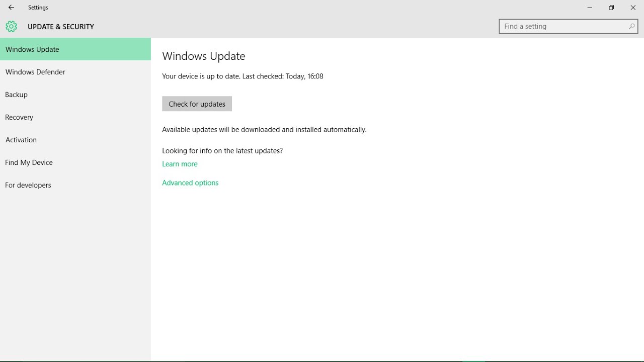The image size is (644, 362).
Task: Open Windows Defender settings
Action: click(x=75, y=72)
